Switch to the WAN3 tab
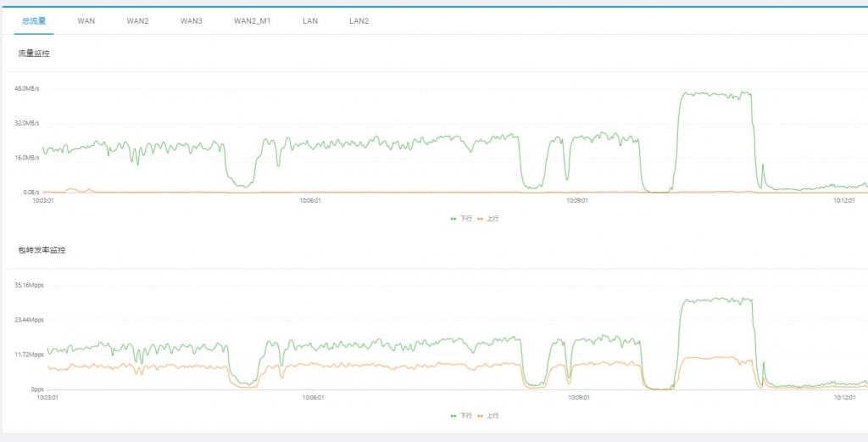 pos(192,20)
